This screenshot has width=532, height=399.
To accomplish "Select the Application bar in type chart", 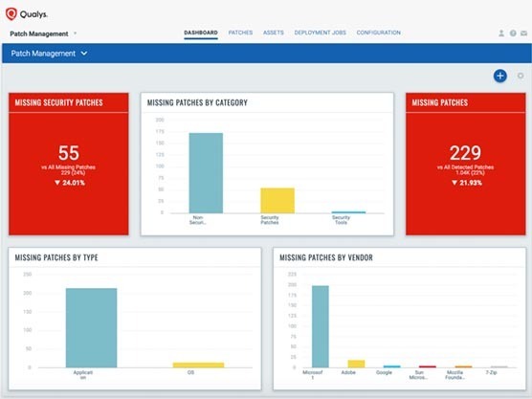I will pyautogui.click(x=91, y=328).
